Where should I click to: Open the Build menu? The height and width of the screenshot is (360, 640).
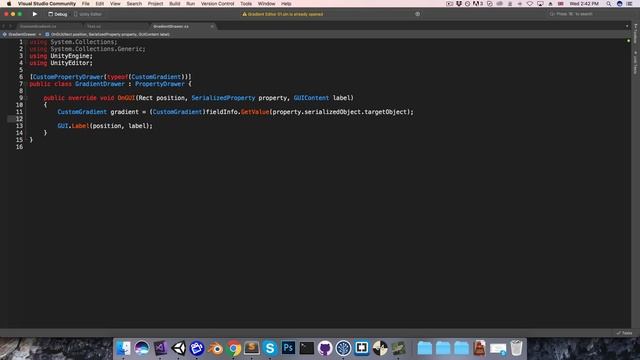(x=175, y=4)
